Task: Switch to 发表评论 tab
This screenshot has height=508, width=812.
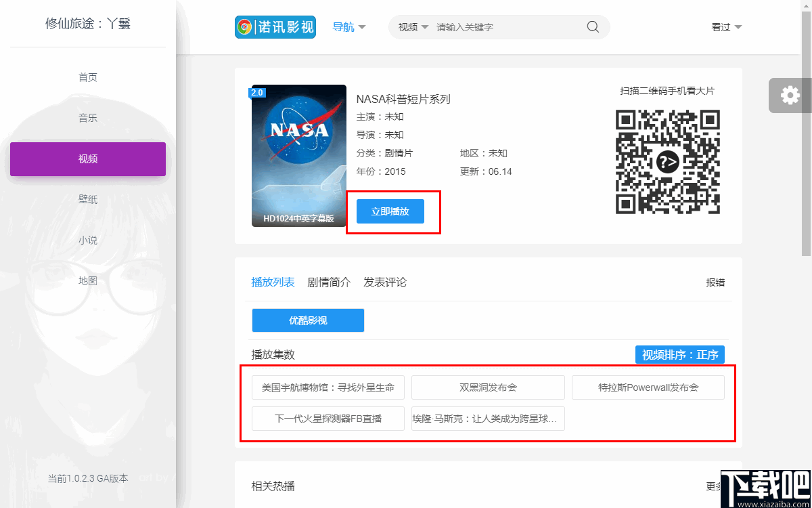Action: 385,282
